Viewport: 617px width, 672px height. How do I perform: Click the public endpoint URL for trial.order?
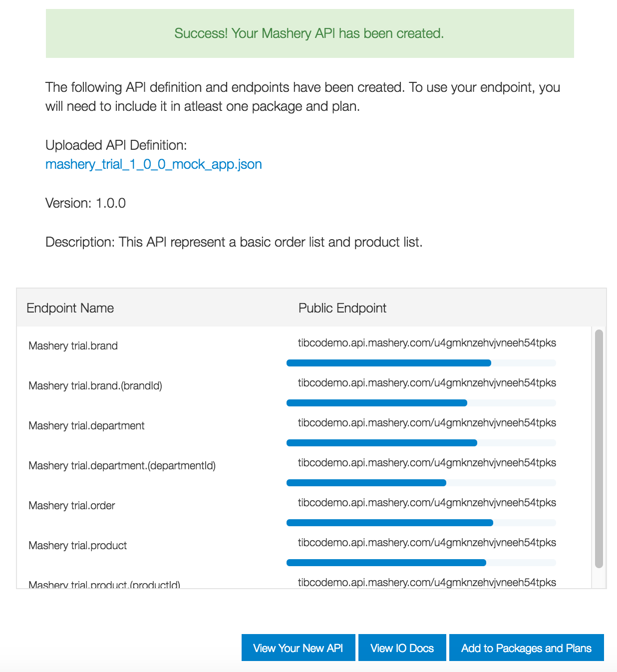pyautogui.click(x=427, y=502)
